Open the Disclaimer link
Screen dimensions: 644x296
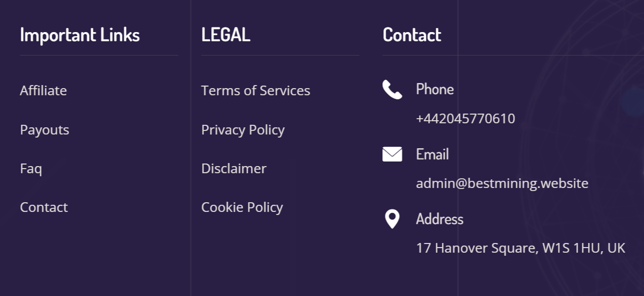click(x=234, y=169)
